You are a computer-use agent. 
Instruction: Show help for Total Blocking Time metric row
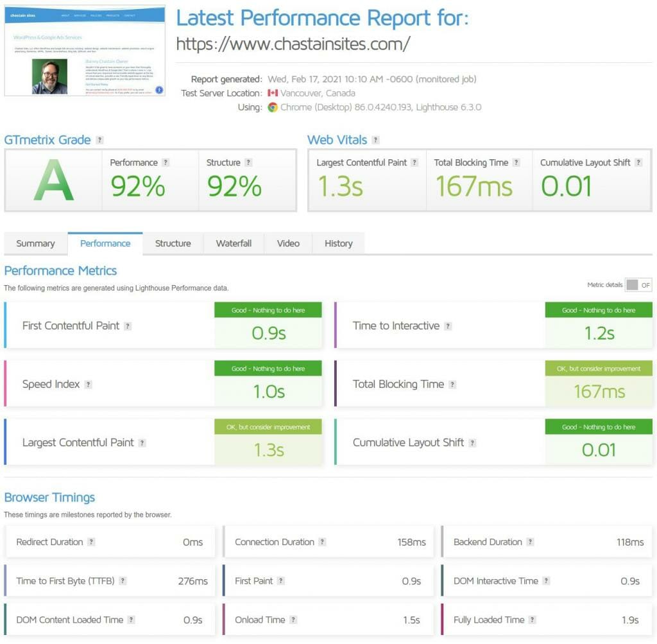(x=452, y=385)
